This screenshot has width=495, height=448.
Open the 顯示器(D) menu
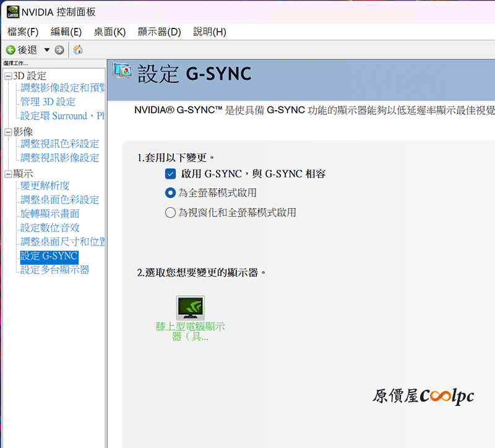159,32
